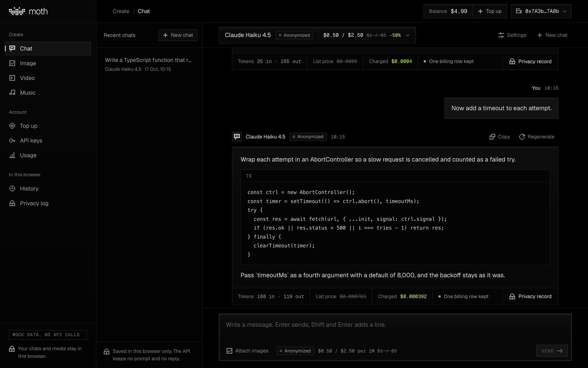Image resolution: width=588 pixels, height=368 pixels.
Task: Click the TS code block label
Action: pos(248,176)
